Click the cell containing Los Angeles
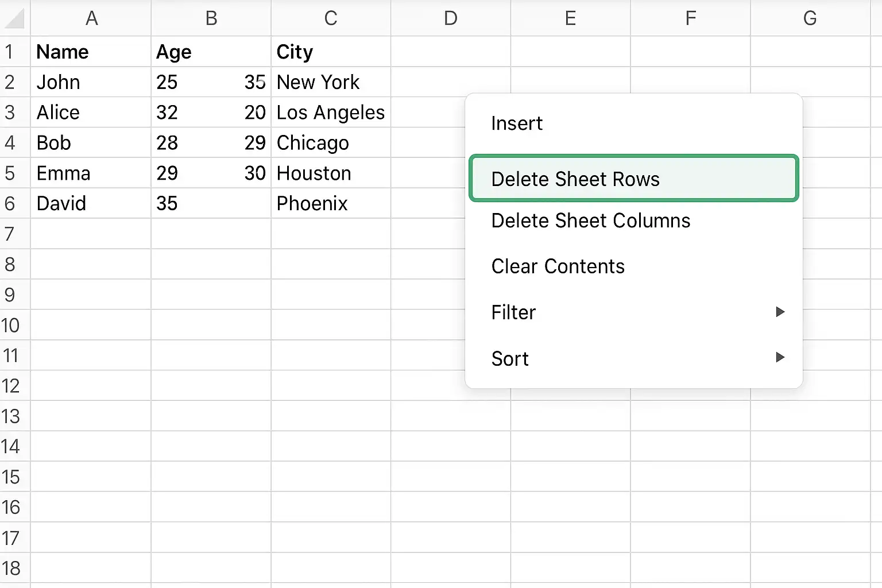The width and height of the screenshot is (882, 588). click(x=331, y=113)
